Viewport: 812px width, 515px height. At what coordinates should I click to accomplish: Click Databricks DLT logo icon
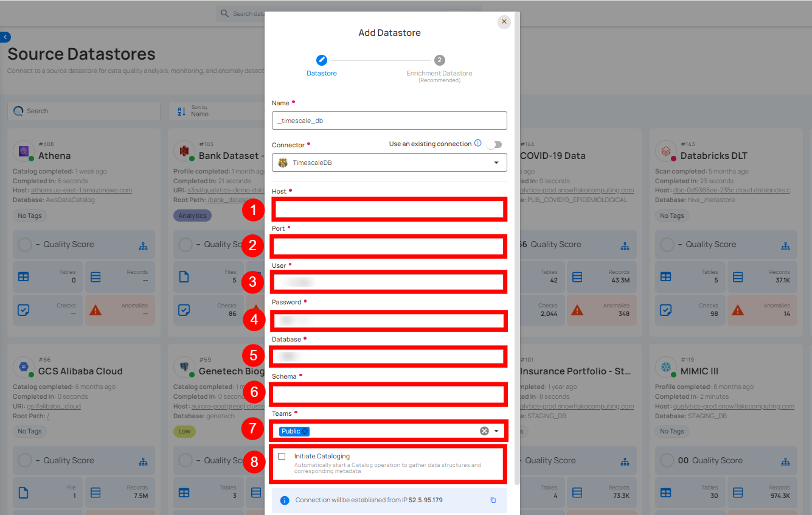tap(666, 150)
